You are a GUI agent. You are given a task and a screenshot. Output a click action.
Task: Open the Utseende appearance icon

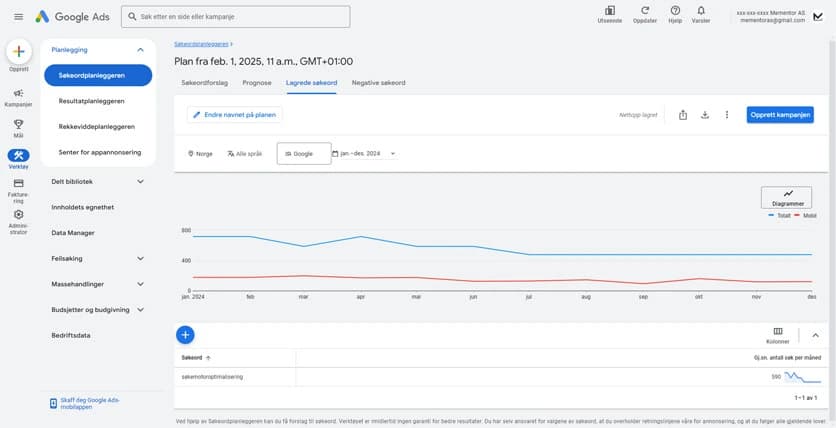610,14
